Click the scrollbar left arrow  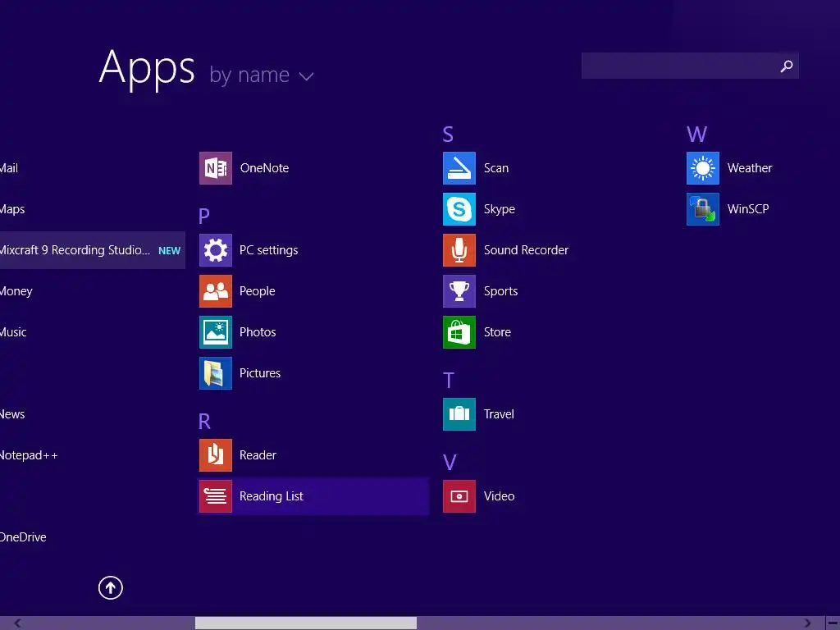tap(18, 623)
